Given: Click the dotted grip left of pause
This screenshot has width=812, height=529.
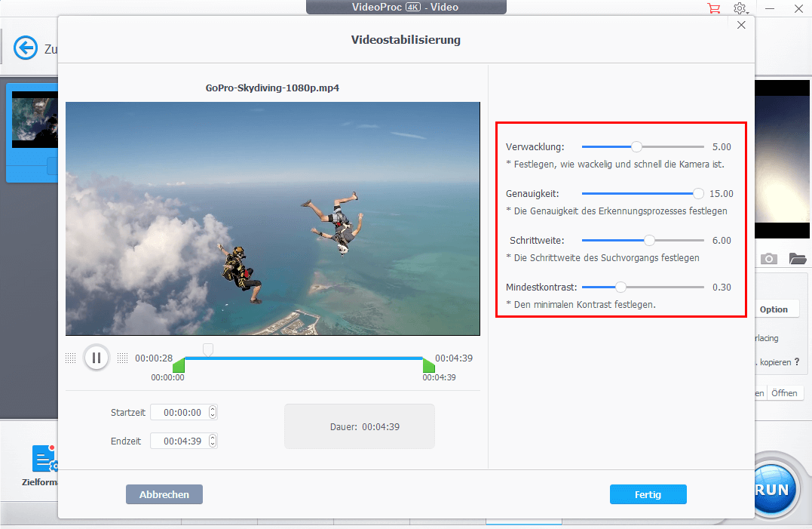Looking at the screenshot, I should (70, 358).
